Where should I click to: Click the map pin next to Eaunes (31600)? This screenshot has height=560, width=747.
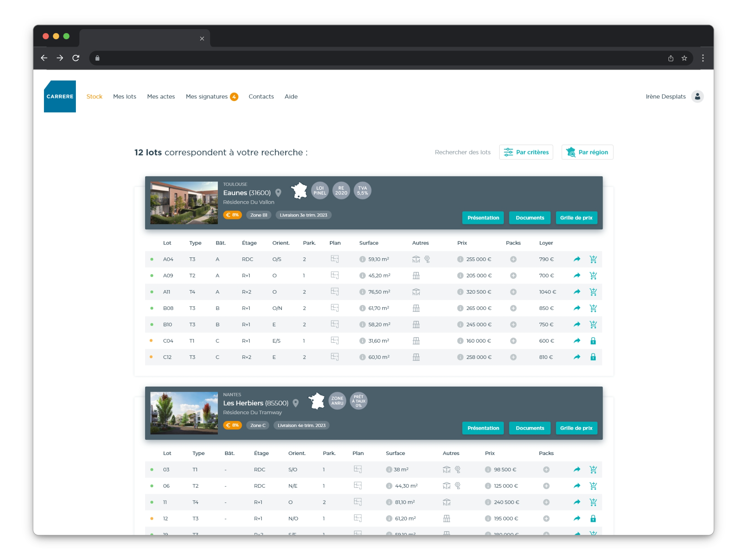pos(278,193)
